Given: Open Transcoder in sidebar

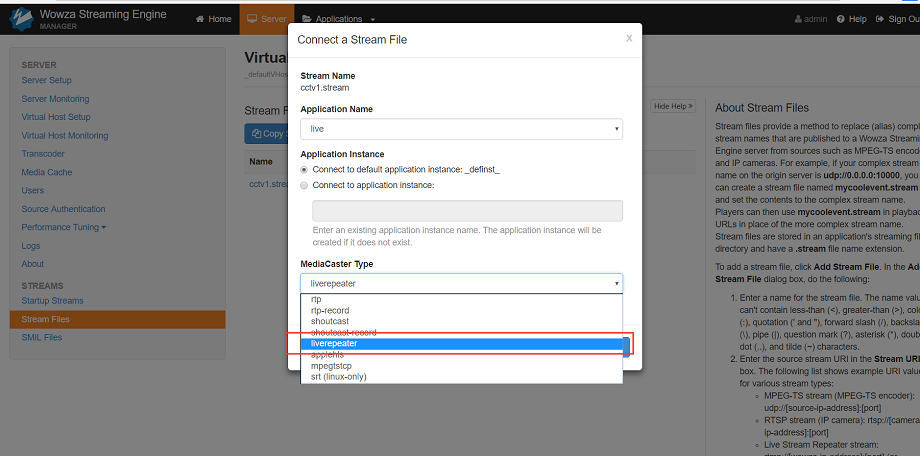Looking at the screenshot, I should (x=43, y=154).
